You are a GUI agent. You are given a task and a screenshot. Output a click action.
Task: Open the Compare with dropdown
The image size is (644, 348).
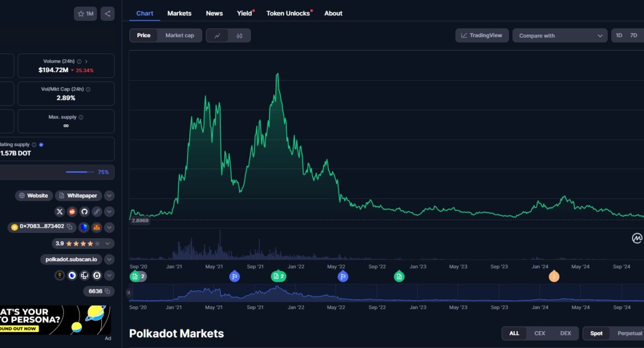(x=560, y=36)
